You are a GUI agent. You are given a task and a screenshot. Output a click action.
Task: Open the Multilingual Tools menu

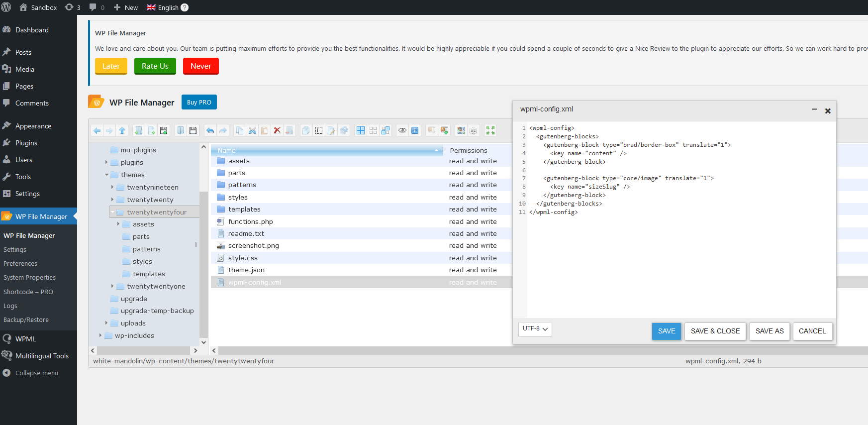pos(38,356)
